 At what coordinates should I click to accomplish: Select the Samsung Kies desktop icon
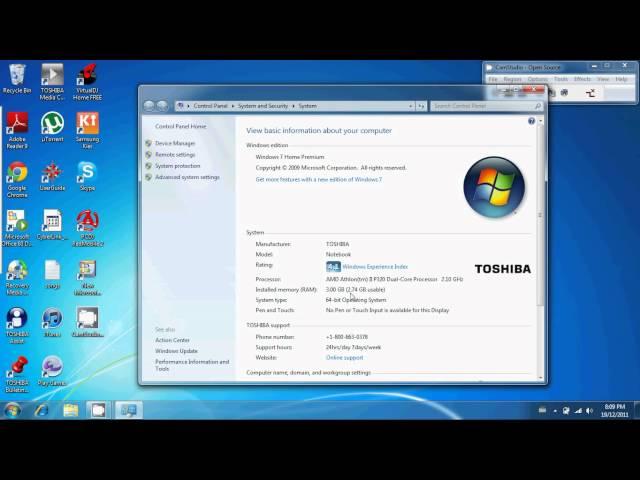(x=87, y=130)
